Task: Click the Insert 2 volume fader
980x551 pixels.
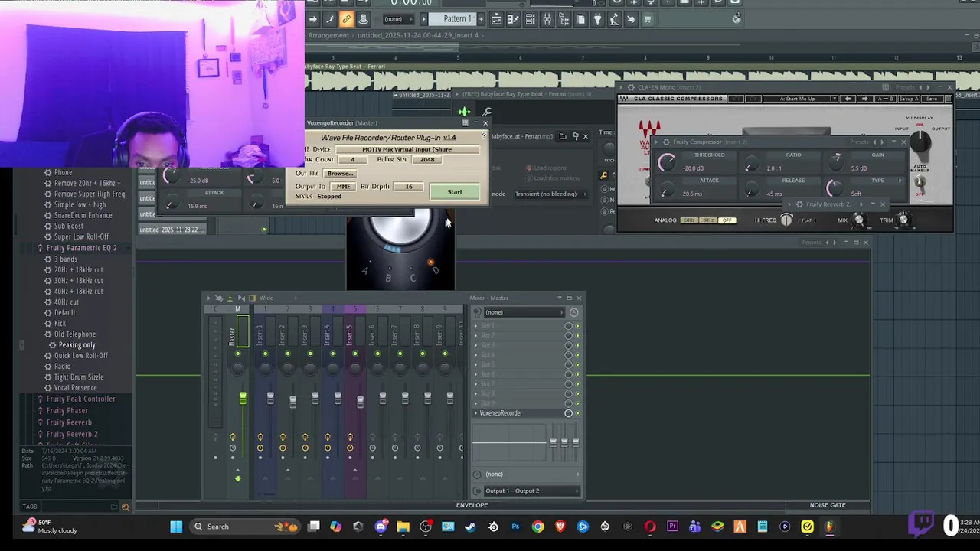Action: click(x=292, y=402)
